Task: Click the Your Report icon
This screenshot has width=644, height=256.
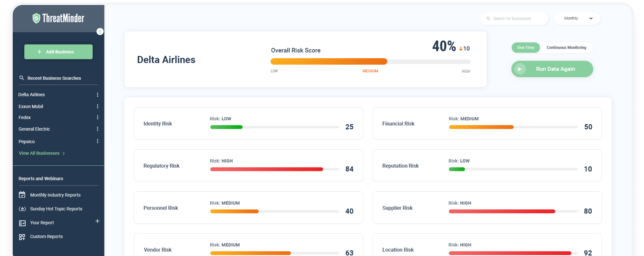Action: (x=22, y=223)
